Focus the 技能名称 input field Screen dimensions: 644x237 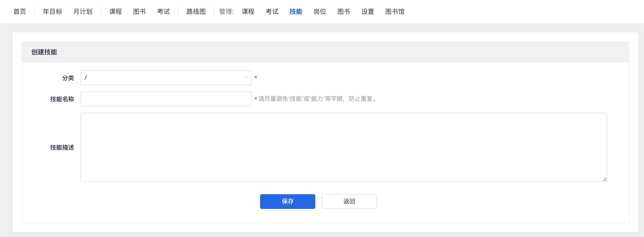166,99
